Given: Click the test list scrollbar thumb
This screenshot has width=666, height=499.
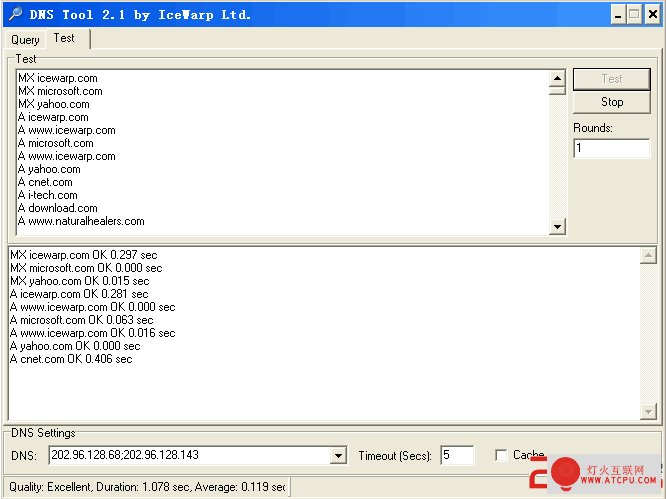Looking at the screenshot, I should pos(557,90).
